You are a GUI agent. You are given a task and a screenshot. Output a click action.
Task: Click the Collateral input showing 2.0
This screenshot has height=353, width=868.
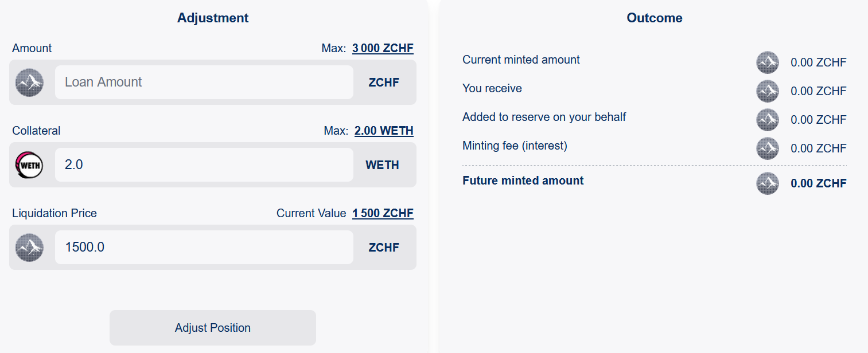pyautogui.click(x=204, y=165)
